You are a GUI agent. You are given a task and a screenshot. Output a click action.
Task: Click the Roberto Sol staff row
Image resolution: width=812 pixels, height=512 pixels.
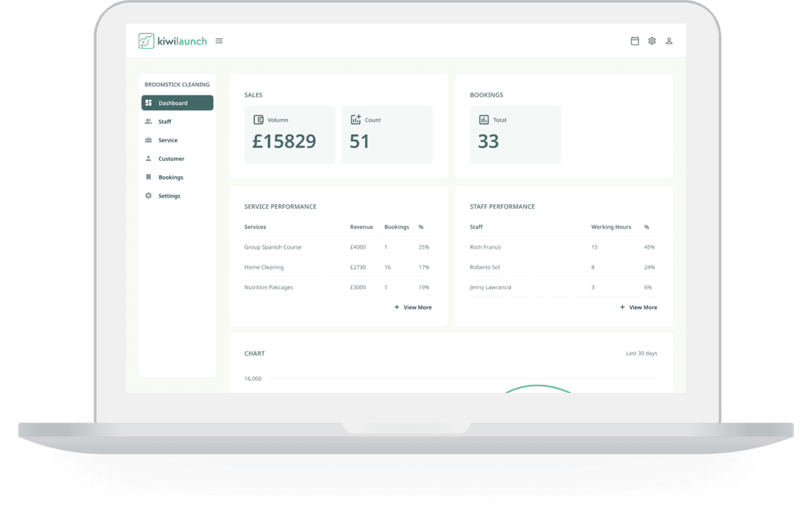tap(564, 267)
